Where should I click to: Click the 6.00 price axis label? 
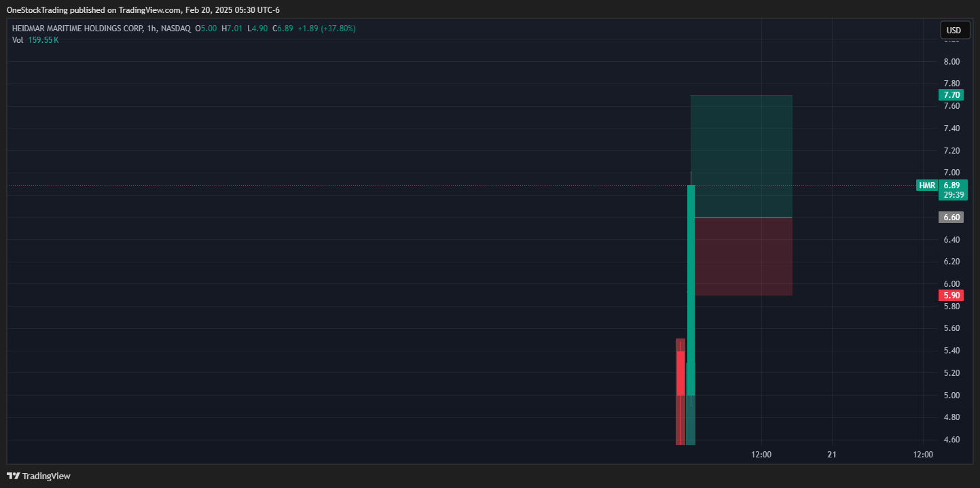point(951,284)
